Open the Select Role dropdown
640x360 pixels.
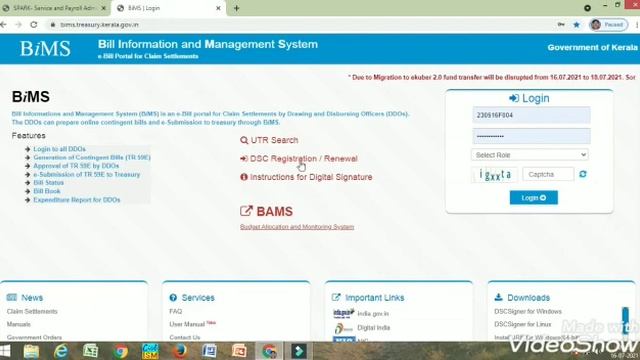[530, 155]
